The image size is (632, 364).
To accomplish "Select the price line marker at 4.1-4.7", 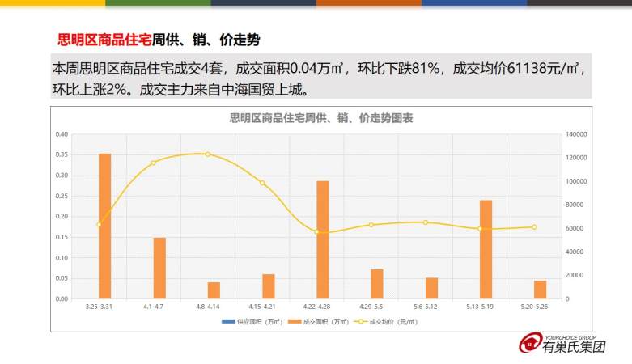I will click(153, 163).
